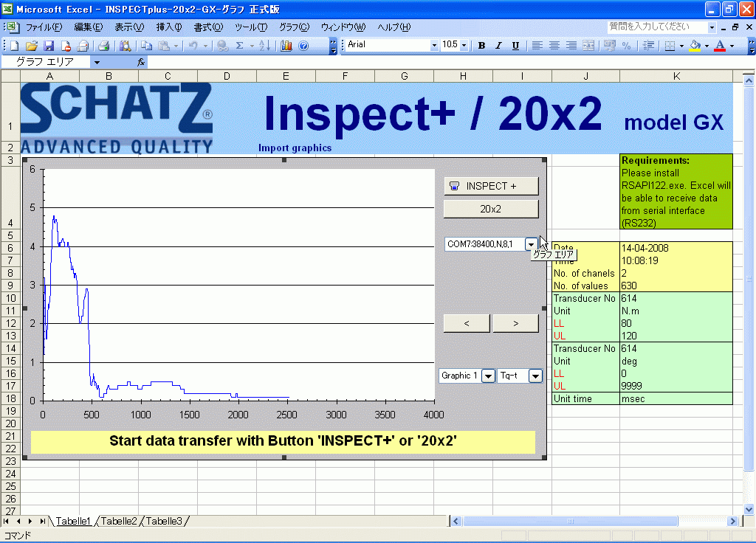
Task: Expand Fill Color dropdown arrow
Action: tap(707, 46)
